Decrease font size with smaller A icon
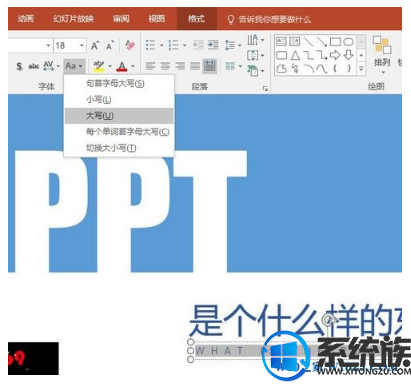 click(110, 45)
